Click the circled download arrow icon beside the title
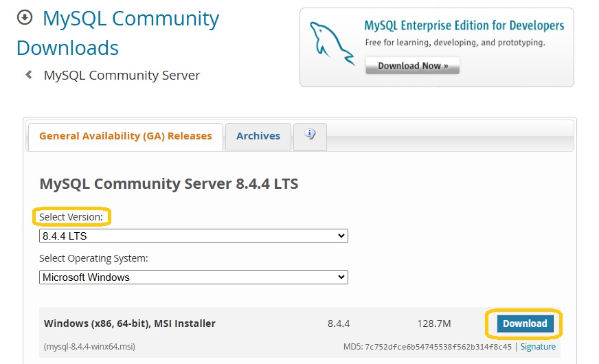The image size is (599, 364). [x=25, y=18]
